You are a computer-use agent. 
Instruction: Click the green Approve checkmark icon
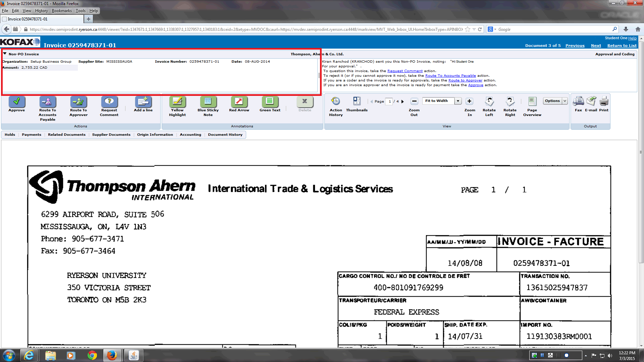16,102
